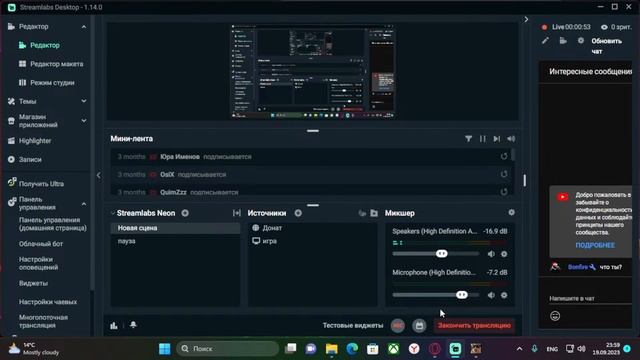Viewport: 640px width, 360px height.
Task: Select the Новая сцена scene
Action: pos(175,228)
